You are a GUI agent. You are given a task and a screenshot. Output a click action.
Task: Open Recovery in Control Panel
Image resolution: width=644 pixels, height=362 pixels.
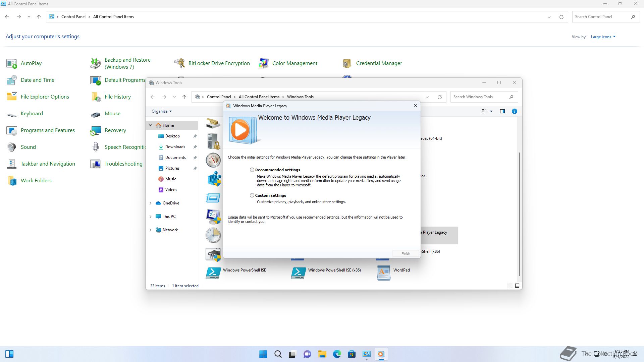tap(108, 130)
